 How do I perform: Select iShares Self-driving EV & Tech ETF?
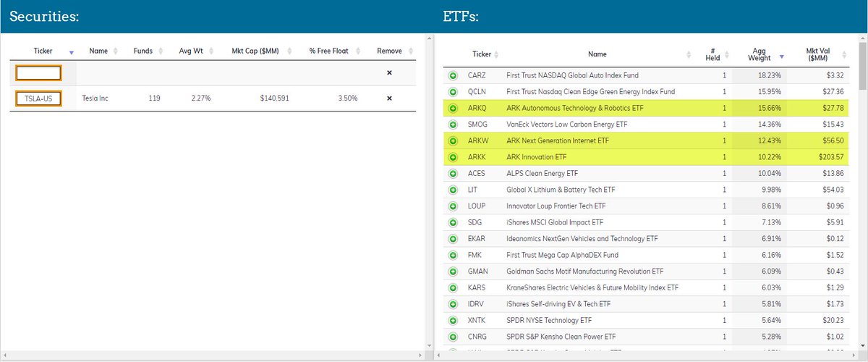coord(559,304)
